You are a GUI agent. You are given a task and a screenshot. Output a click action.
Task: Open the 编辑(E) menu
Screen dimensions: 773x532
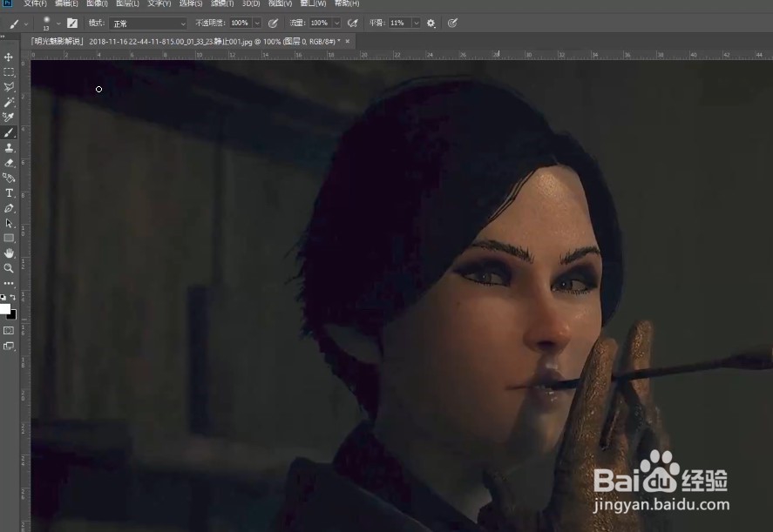click(x=66, y=3)
